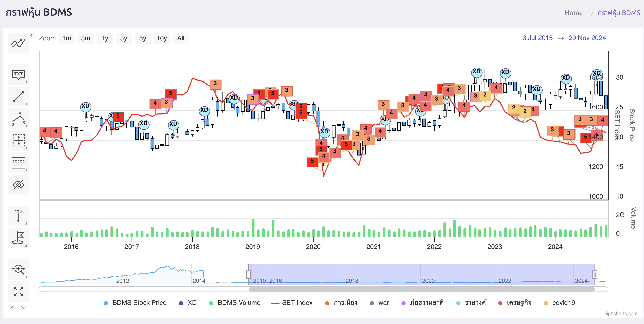Collapse the stock tools sidebar arrow
Image resolution: width=644 pixels, height=324 pixels.
click(31, 35)
